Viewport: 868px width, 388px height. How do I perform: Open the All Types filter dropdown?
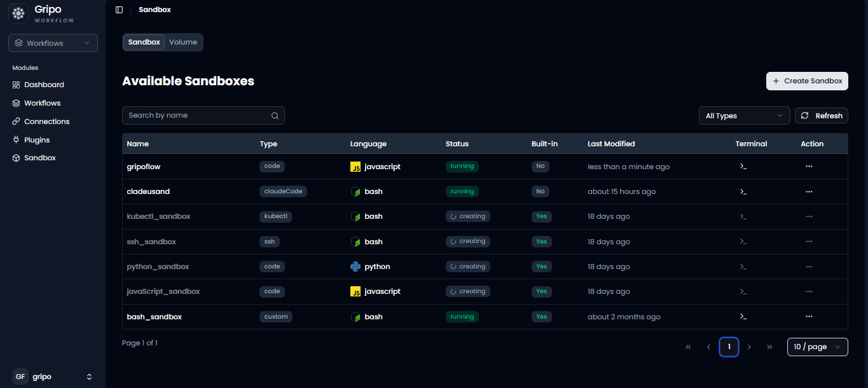[x=744, y=116]
